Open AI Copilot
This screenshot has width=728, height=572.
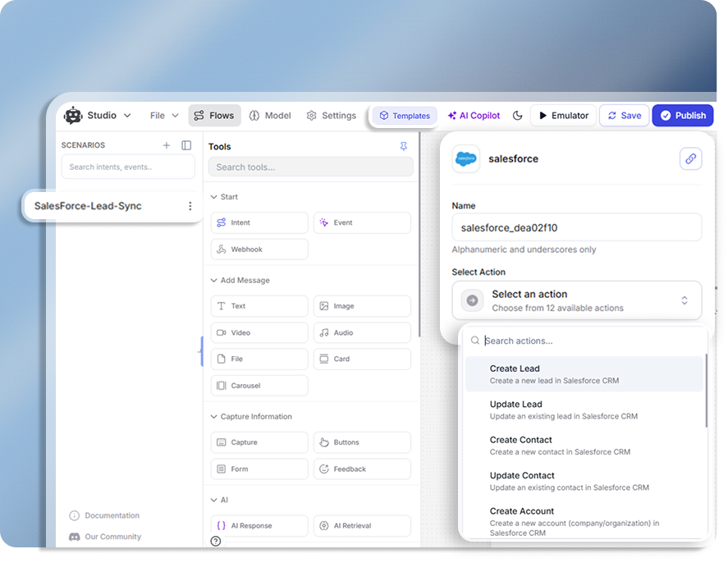tap(474, 115)
